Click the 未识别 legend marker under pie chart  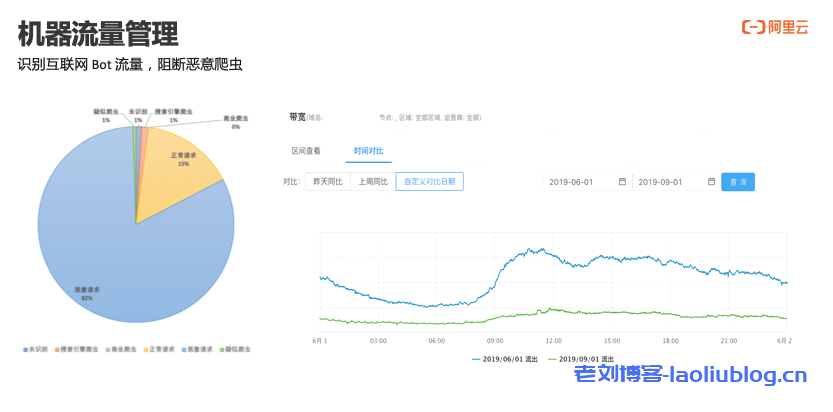point(25,350)
